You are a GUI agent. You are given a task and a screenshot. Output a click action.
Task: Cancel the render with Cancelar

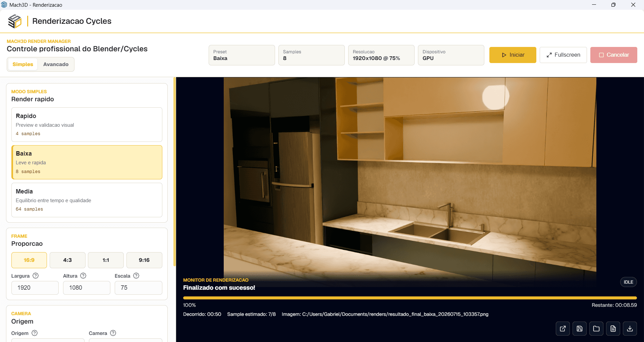(x=614, y=55)
